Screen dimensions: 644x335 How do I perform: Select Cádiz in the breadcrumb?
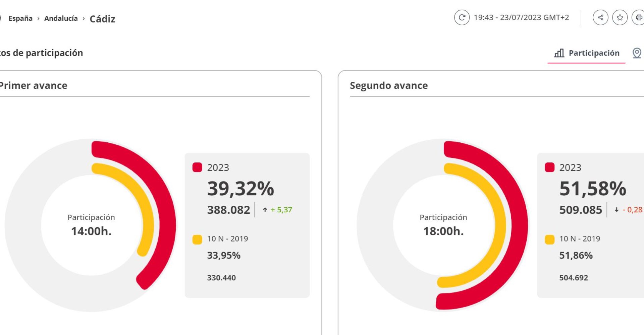[x=102, y=19]
